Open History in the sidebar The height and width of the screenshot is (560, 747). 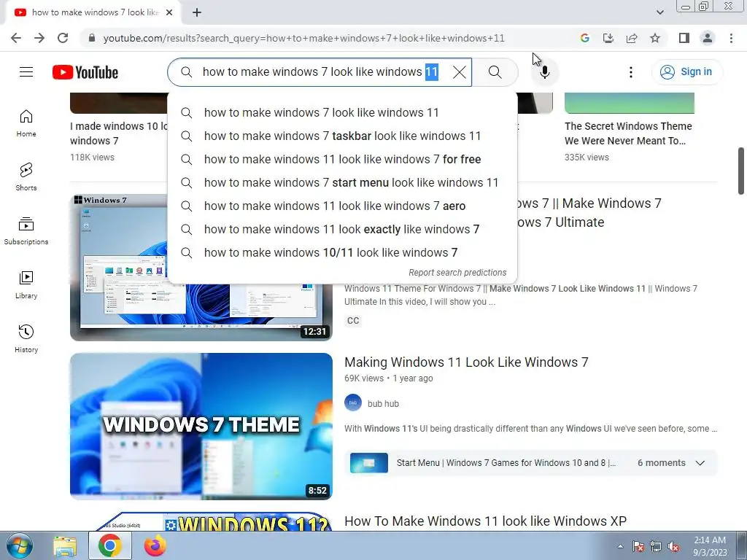(26, 339)
